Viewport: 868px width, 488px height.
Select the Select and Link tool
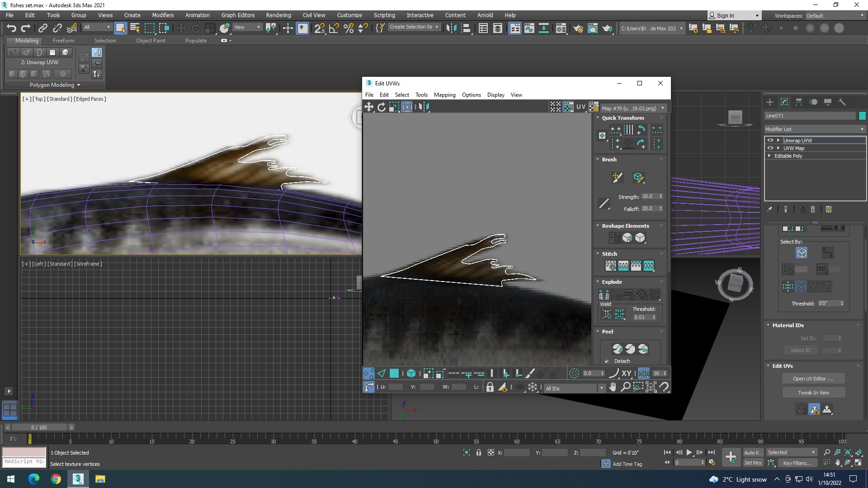point(42,28)
